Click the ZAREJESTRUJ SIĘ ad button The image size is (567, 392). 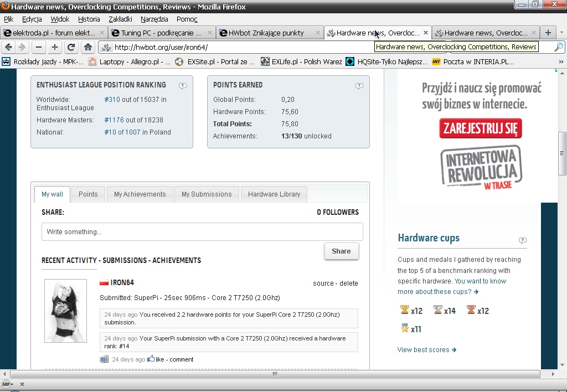(481, 128)
